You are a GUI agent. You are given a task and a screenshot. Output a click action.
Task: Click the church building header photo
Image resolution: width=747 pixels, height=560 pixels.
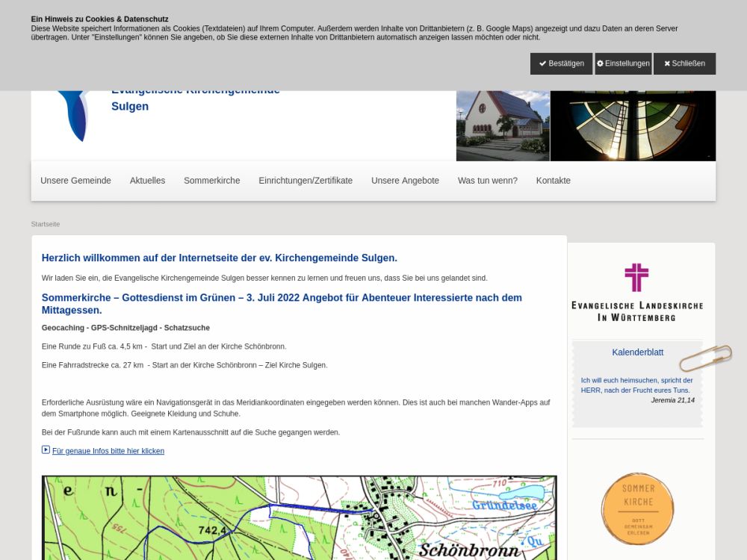(x=503, y=125)
